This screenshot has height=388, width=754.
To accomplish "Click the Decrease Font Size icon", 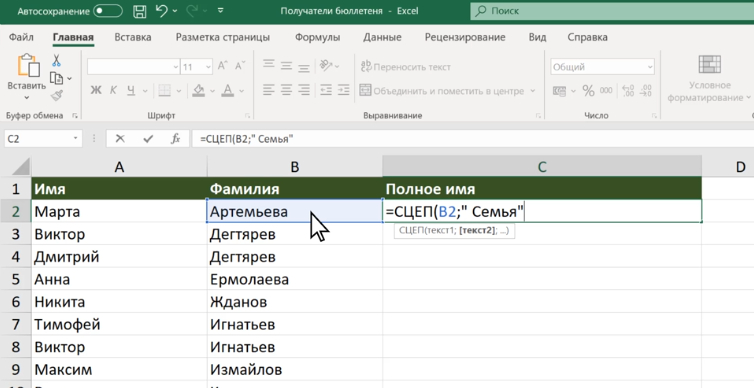I will [x=239, y=66].
